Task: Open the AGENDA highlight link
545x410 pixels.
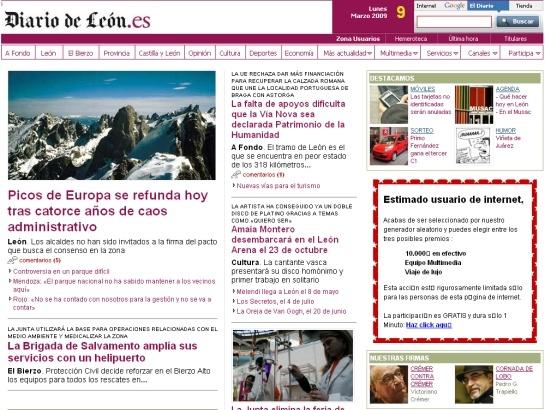Action: (x=507, y=89)
